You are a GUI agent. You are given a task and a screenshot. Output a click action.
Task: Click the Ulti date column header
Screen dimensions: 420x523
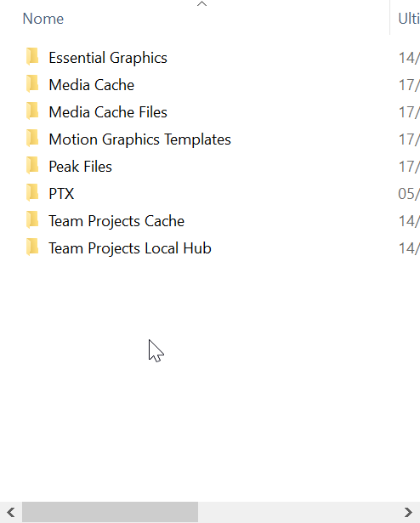[408, 19]
